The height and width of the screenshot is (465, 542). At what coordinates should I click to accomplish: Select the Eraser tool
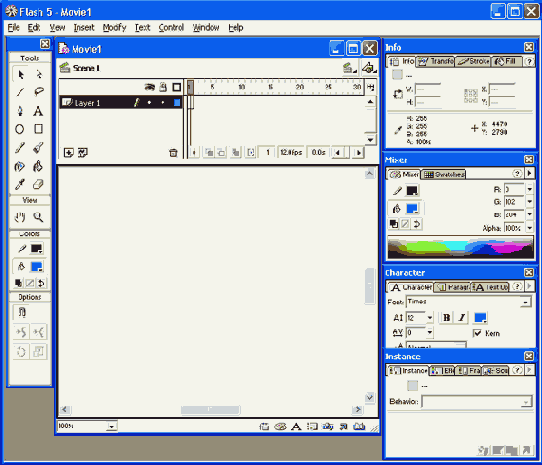point(38,184)
